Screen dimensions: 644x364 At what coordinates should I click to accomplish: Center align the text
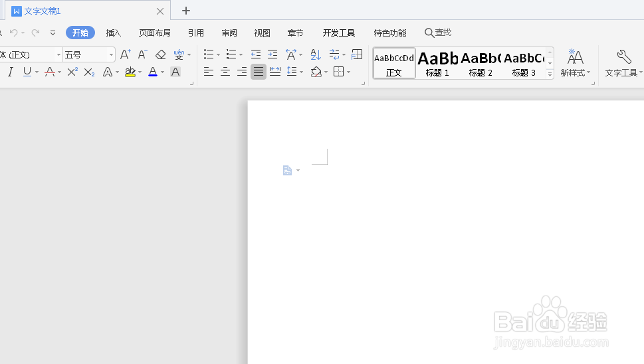tap(225, 72)
